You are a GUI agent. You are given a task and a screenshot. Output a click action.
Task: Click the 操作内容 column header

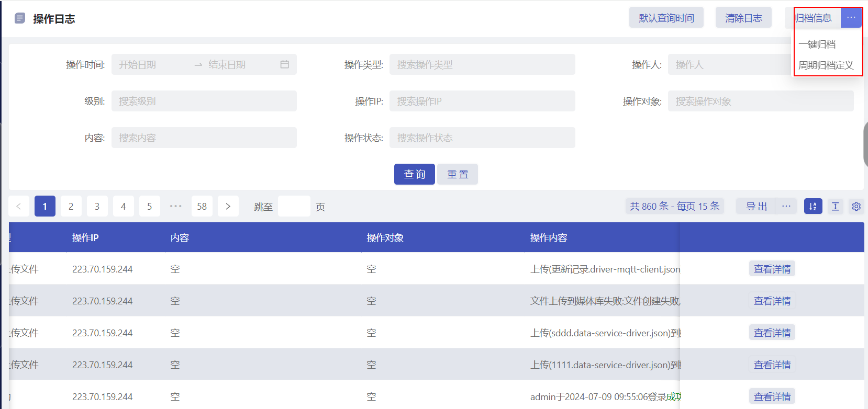point(549,237)
